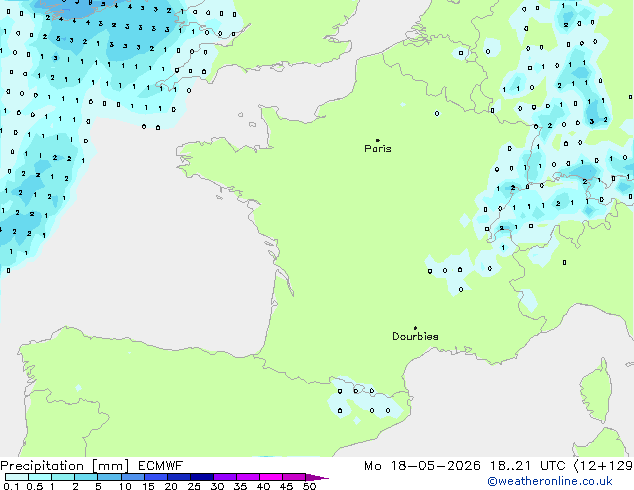Viewport: 634px width, 490px height.
Task: Click the 2–5 mm legend swatch
Action: tap(86, 477)
